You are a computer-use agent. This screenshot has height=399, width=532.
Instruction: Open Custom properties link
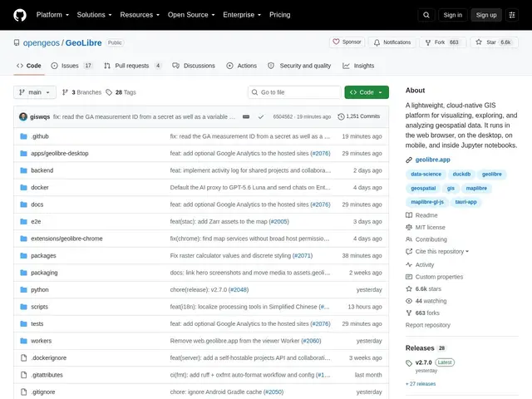coord(434,277)
